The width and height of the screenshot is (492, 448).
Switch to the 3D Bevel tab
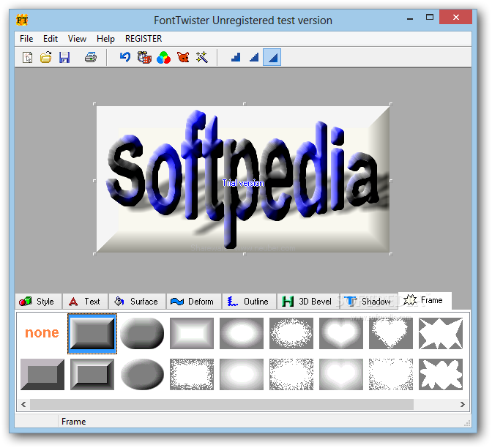tap(308, 302)
